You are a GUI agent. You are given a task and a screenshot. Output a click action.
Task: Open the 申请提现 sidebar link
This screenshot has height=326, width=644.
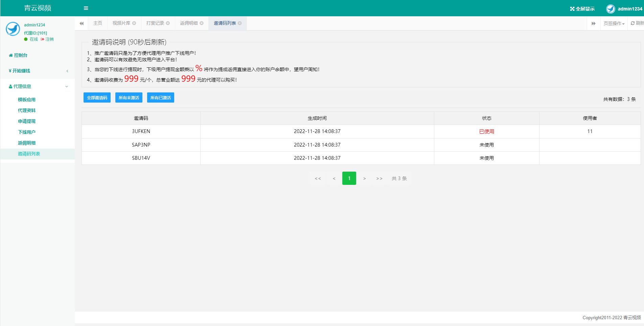pos(27,121)
